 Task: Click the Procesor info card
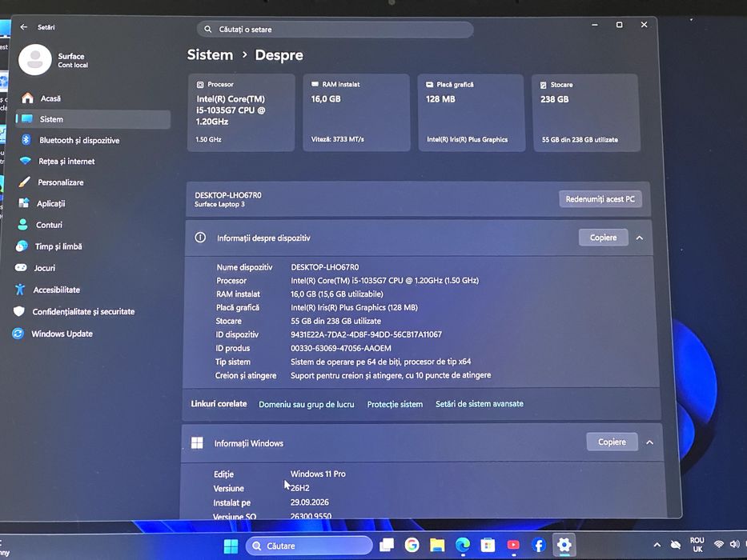point(241,112)
